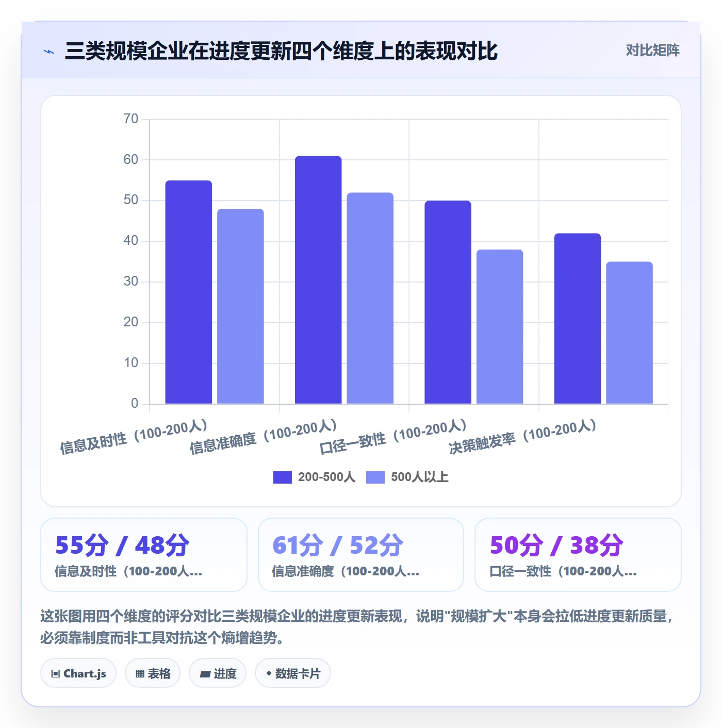
Task: Click the 对比矩阵 label in the header
Action: 652,50
